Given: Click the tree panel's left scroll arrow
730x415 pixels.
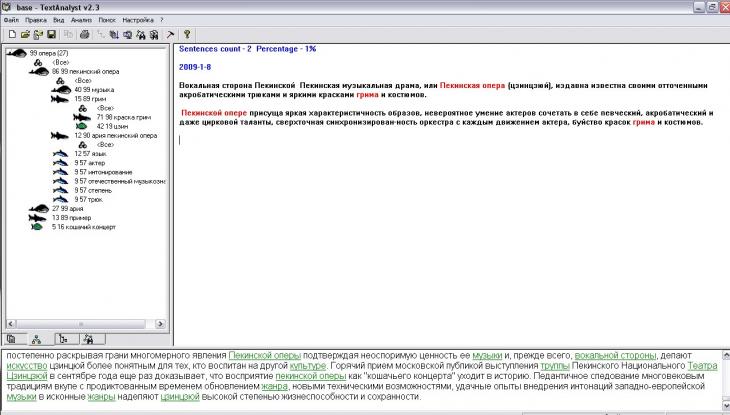Looking at the screenshot, I should [x=11, y=324].
